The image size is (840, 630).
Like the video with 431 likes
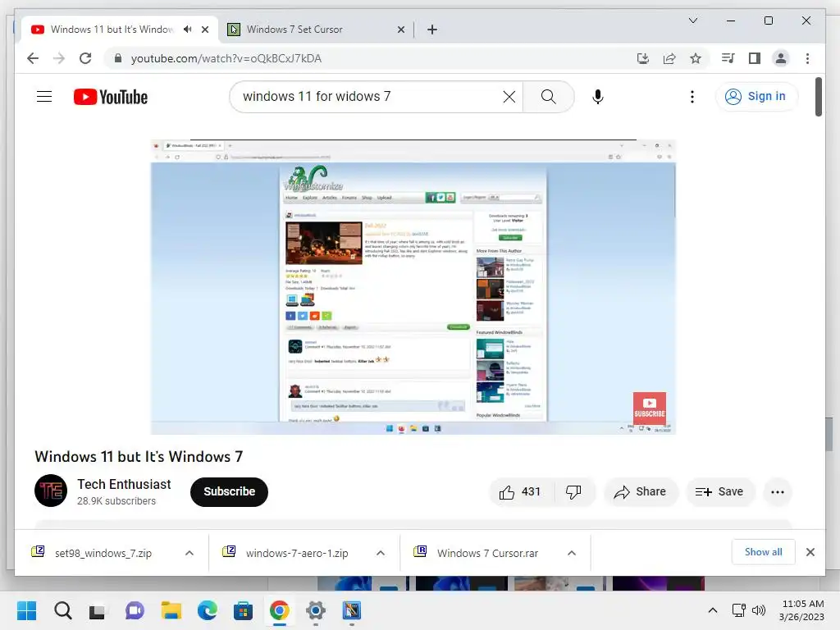pos(519,492)
